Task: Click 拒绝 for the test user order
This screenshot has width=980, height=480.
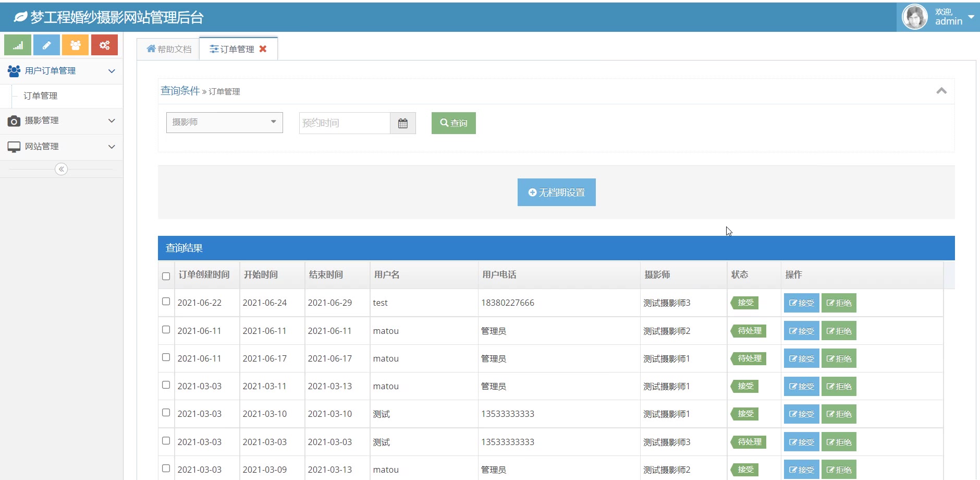Action: coord(838,303)
